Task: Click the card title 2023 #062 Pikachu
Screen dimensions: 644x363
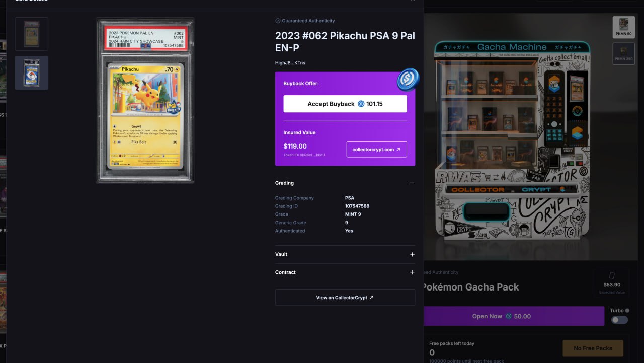Action: coord(345,42)
